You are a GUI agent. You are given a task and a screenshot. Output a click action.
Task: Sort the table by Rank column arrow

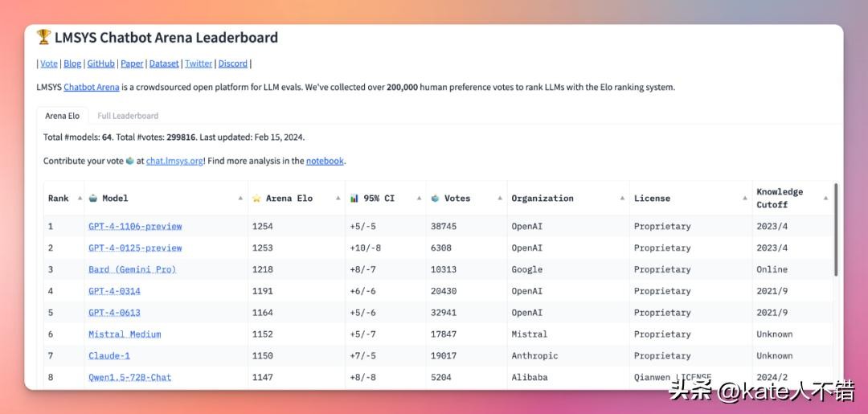point(80,198)
